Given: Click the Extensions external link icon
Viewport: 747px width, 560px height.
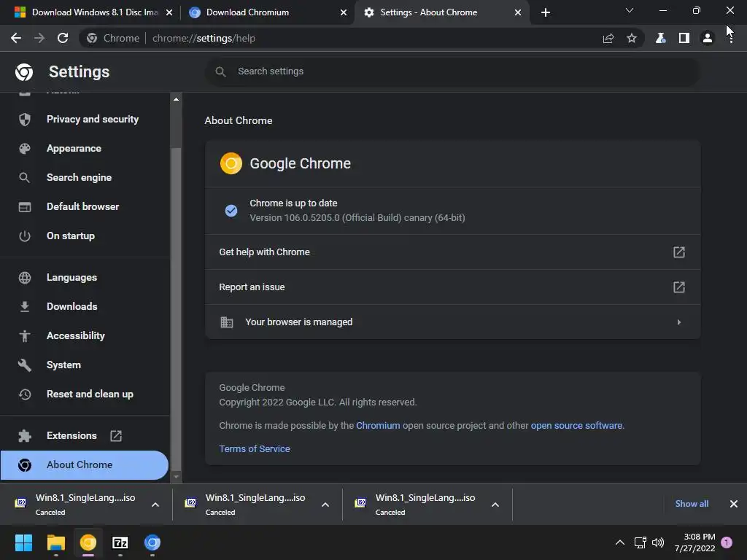Looking at the screenshot, I should [116, 436].
